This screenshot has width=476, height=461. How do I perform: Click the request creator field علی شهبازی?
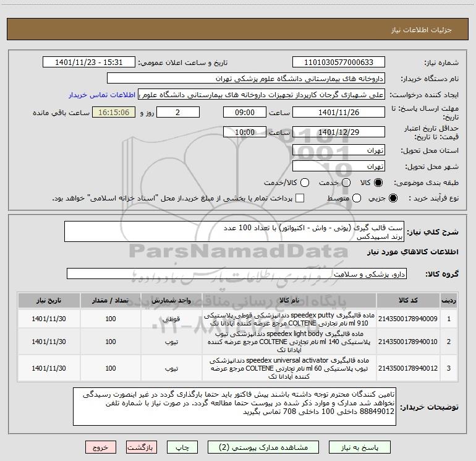pos(261,95)
